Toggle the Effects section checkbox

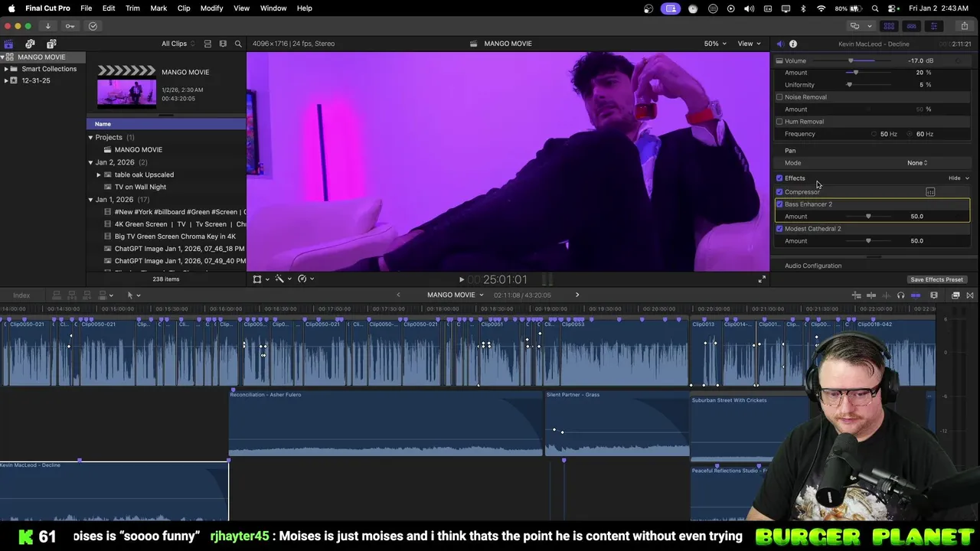tap(779, 178)
